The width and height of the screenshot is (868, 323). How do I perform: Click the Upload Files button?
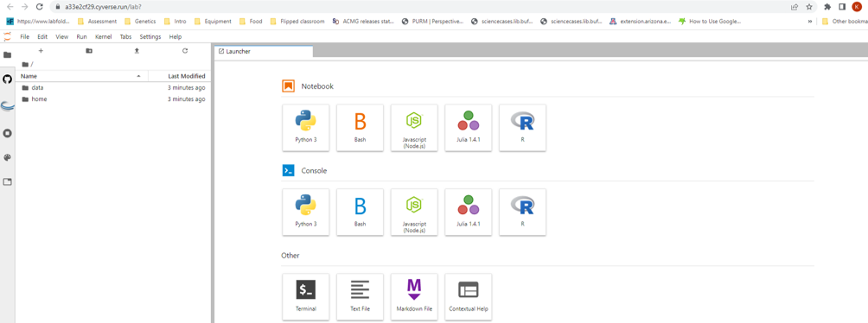pyautogui.click(x=137, y=51)
